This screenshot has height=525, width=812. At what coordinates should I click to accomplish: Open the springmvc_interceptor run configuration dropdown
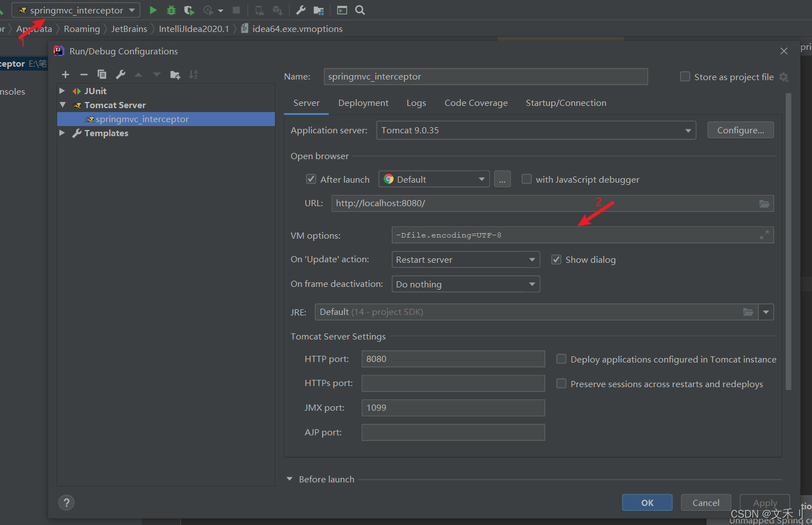click(76, 10)
